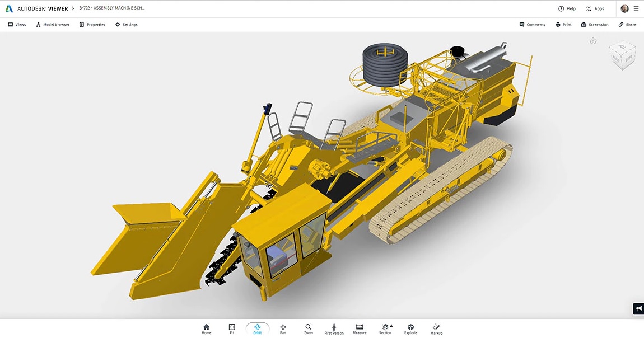Open the Explode tool
This screenshot has height=338, width=644.
click(x=410, y=329)
